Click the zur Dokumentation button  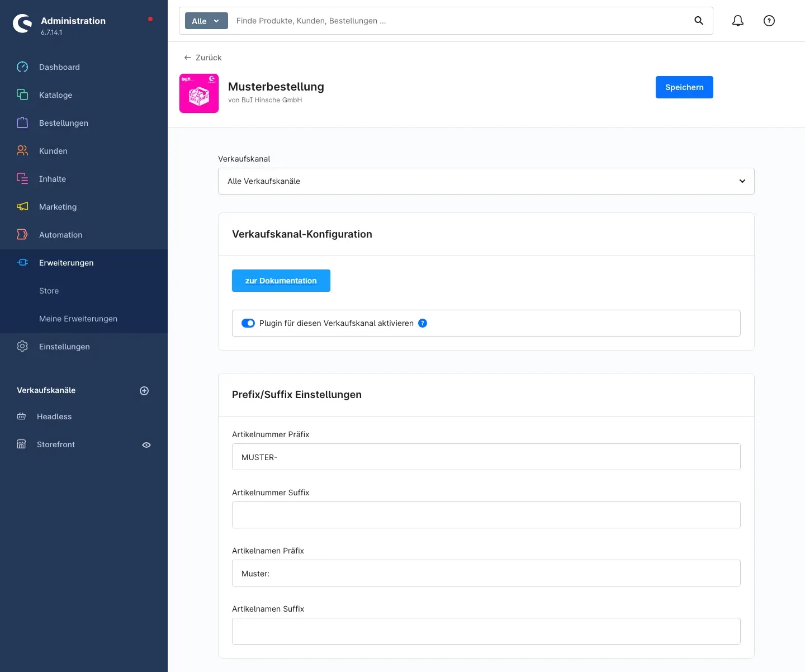(x=281, y=281)
